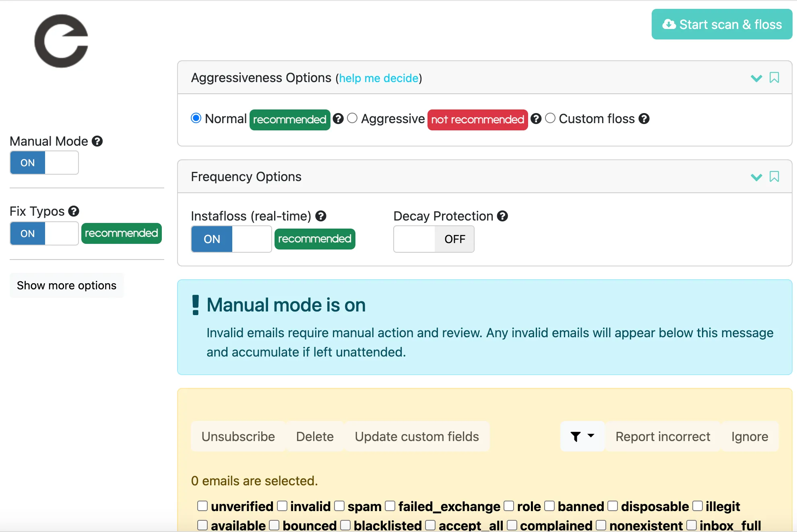This screenshot has height=532, width=797.
Task: Click Start scan & floss button
Action: pyautogui.click(x=722, y=24)
